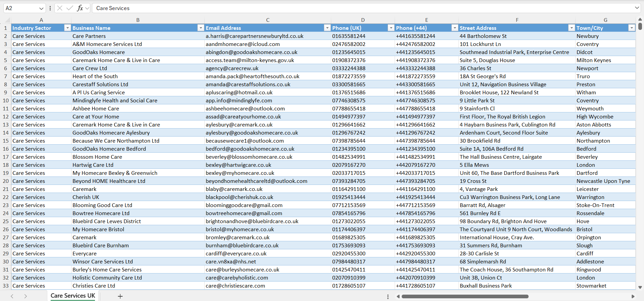Click the Name Box showing A2

click(x=21, y=8)
